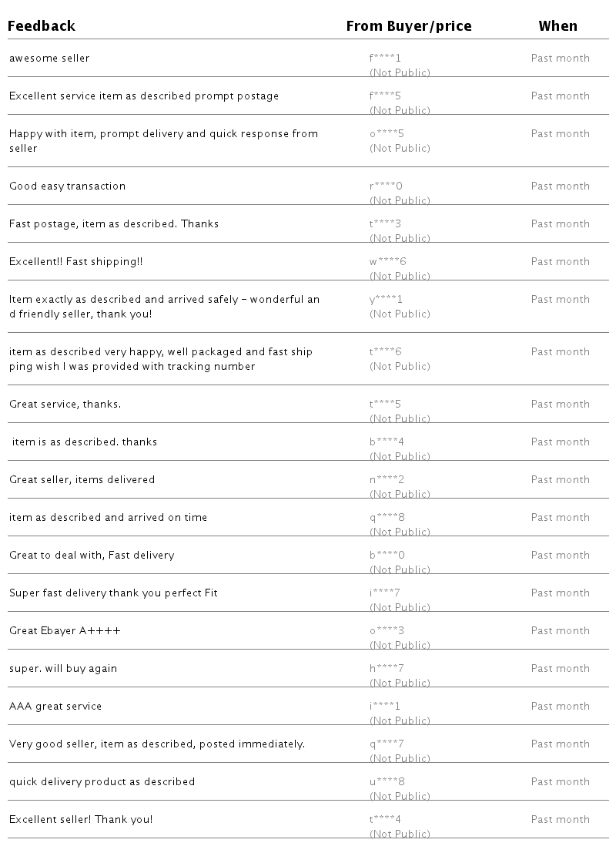Open buyer n****2 profile
The width and height of the screenshot is (616, 853).
[x=387, y=480]
